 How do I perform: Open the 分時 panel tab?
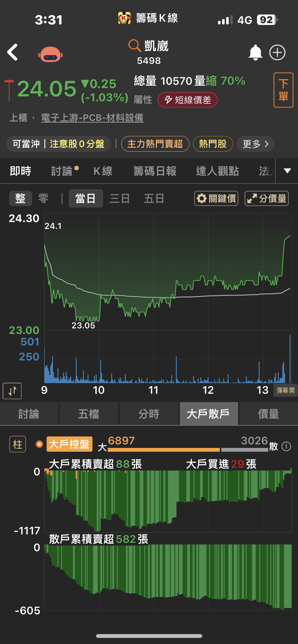(149, 414)
